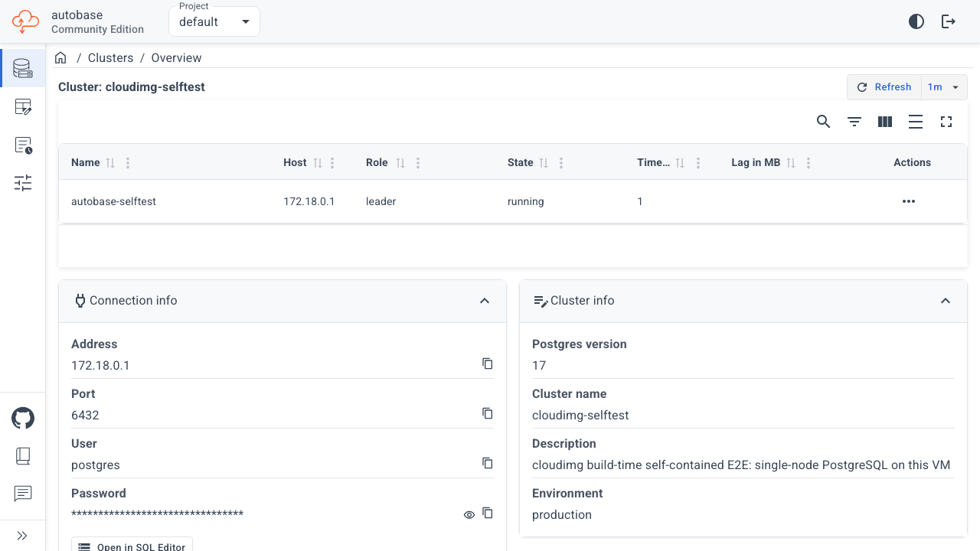Click the running state cell

pos(526,201)
